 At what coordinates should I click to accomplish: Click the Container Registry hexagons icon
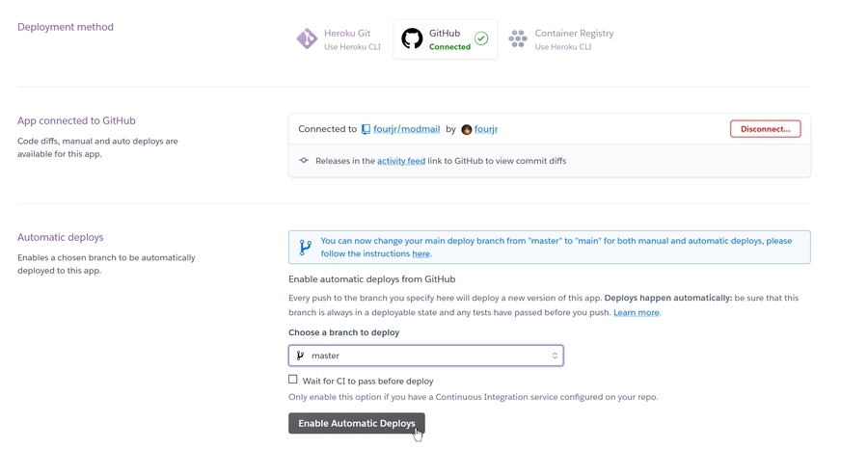point(518,40)
